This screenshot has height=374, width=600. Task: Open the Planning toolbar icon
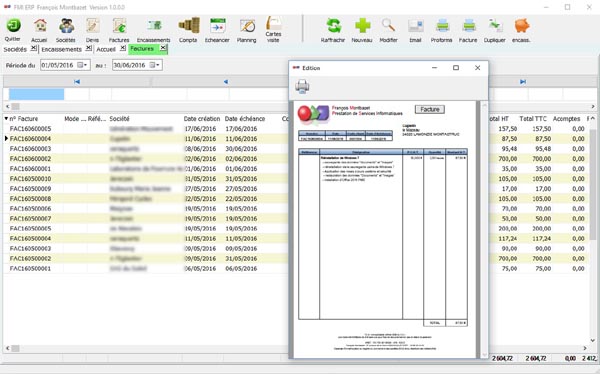coord(247,26)
